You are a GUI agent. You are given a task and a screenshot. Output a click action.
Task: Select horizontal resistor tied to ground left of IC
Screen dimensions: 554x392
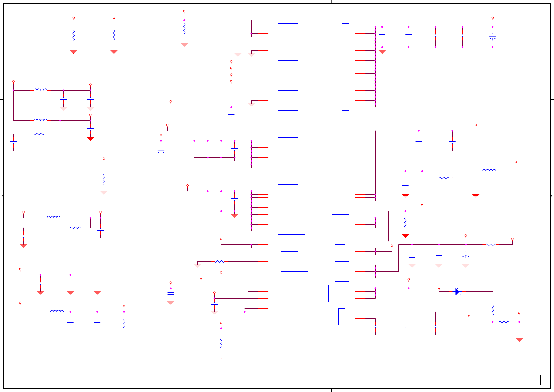pyautogui.click(x=219, y=262)
